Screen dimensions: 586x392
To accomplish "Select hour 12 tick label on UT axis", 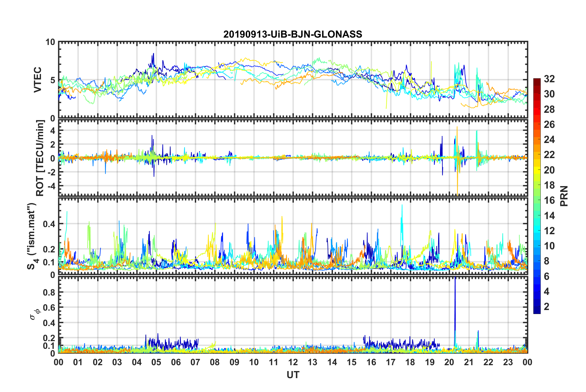I will click(293, 362).
